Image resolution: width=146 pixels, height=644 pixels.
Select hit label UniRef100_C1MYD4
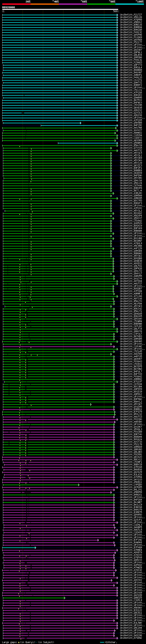[x=131, y=135]
